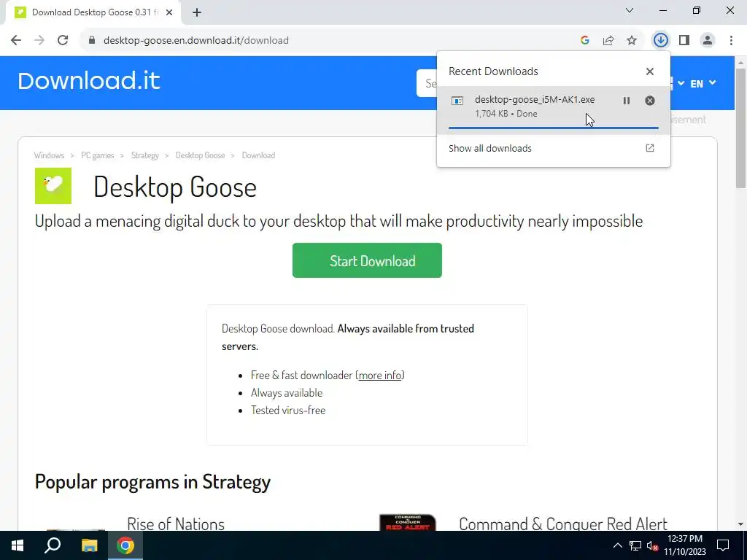Click the network tray icon
This screenshot has height=560, width=747.
635,545
